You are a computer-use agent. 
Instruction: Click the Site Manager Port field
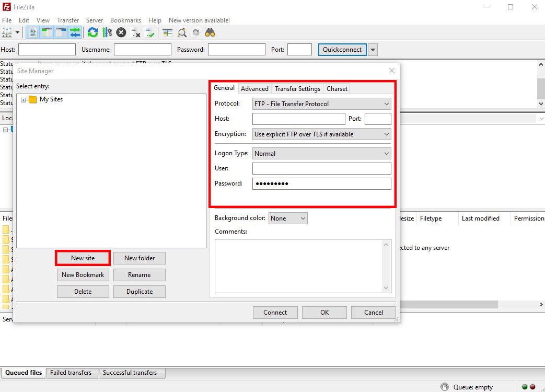378,119
